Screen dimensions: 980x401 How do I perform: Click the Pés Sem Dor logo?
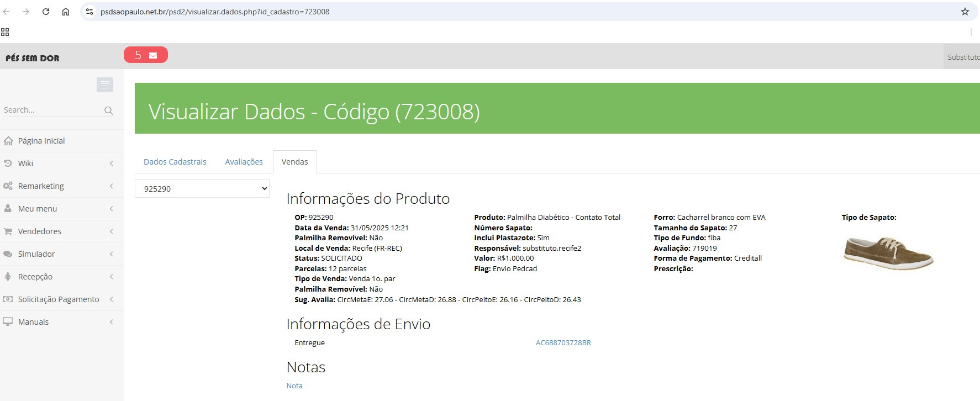[x=33, y=58]
